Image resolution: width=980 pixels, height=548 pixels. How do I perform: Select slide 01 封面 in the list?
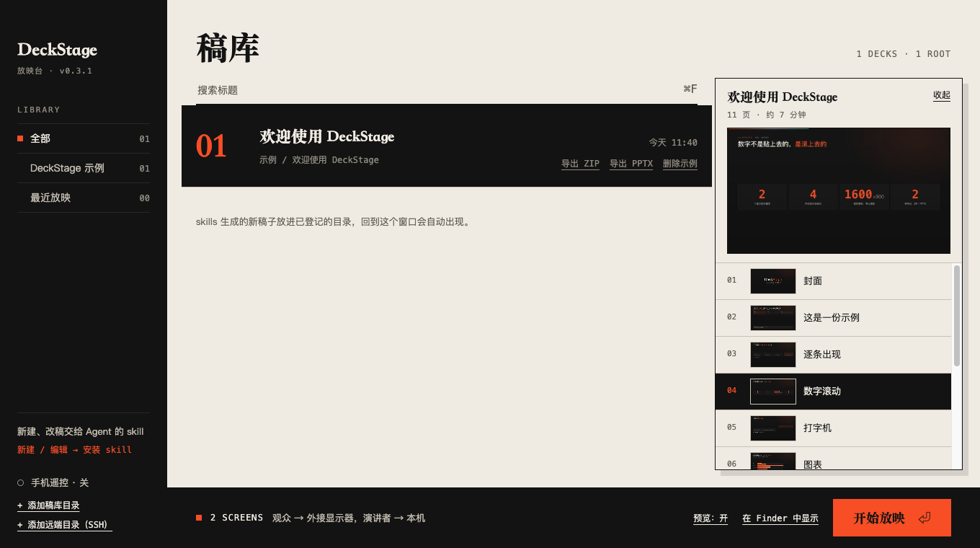tap(833, 280)
